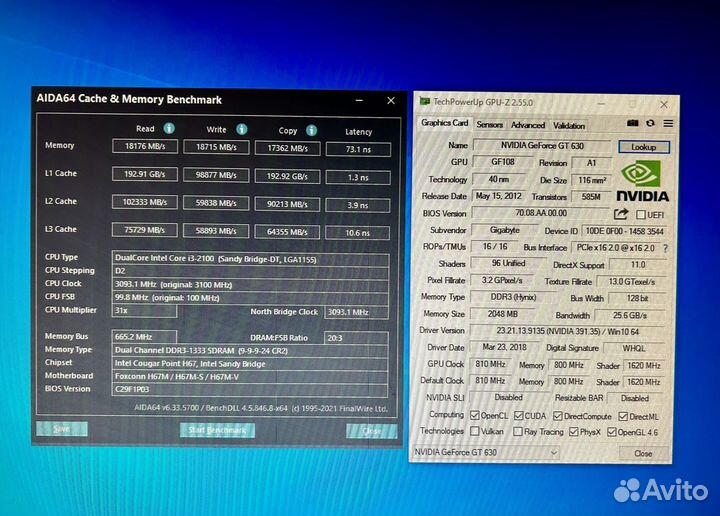Click the Release Date May 15, 2012 field

tap(499, 196)
